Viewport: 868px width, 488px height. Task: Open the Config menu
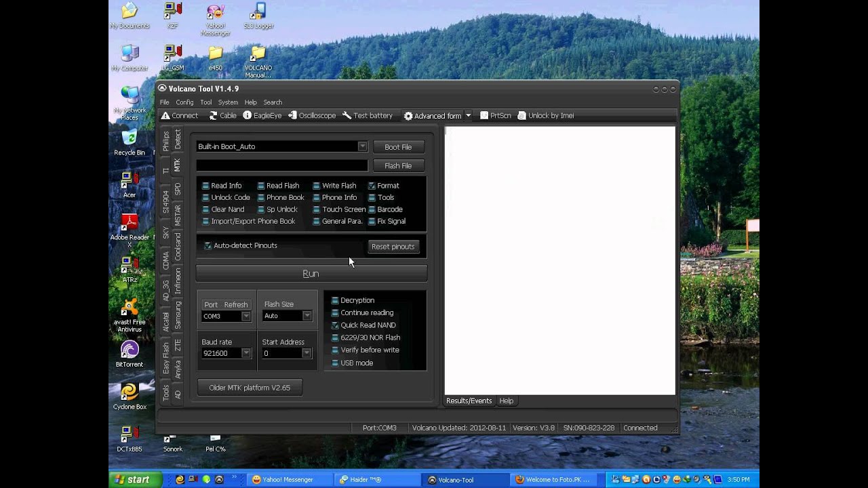pos(184,102)
